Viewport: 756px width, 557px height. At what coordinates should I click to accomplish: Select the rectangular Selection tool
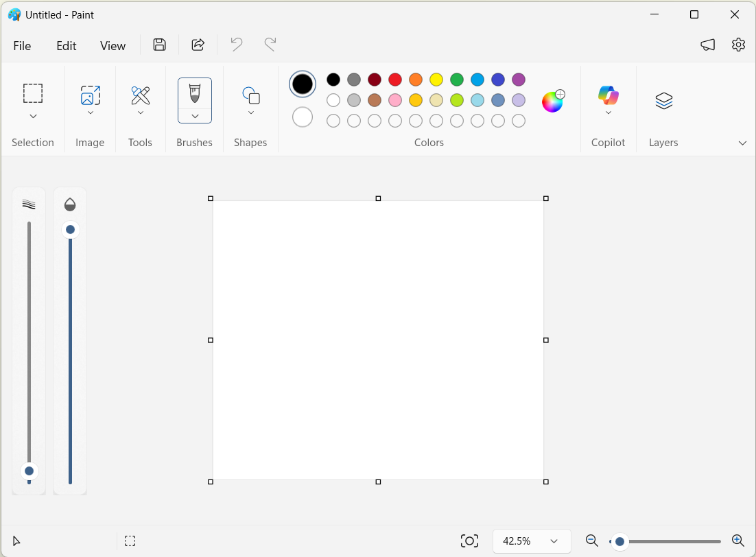coord(33,93)
